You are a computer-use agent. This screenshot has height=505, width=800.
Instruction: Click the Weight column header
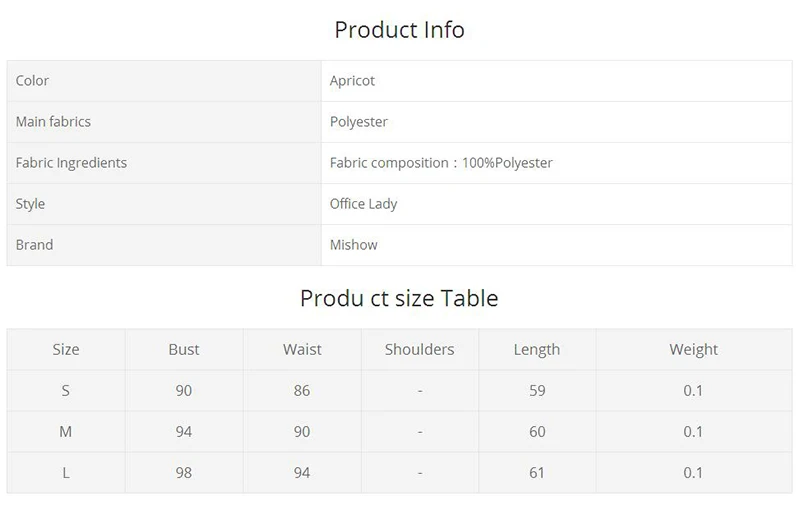point(693,350)
